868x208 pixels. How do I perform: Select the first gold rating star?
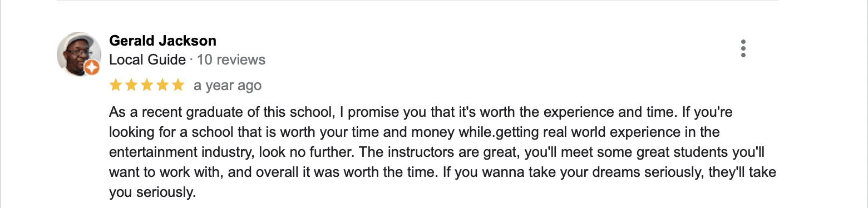click(x=116, y=85)
